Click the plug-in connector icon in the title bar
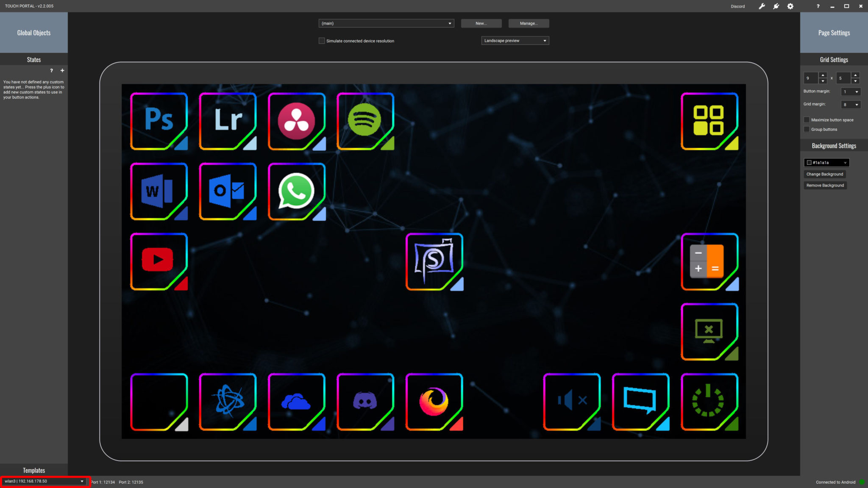The height and width of the screenshot is (488, 868). tap(776, 6)
